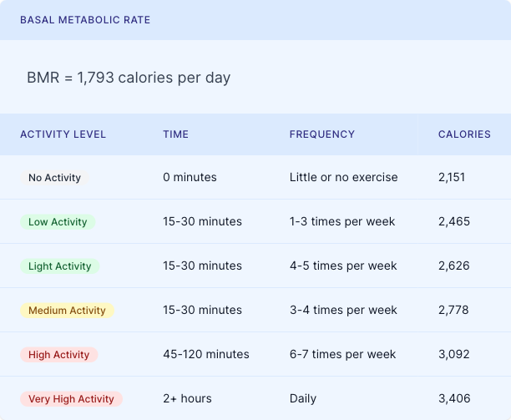Click the Activity Level column header
This screenshot has width=511, height=420.
[x=63, y=134]
